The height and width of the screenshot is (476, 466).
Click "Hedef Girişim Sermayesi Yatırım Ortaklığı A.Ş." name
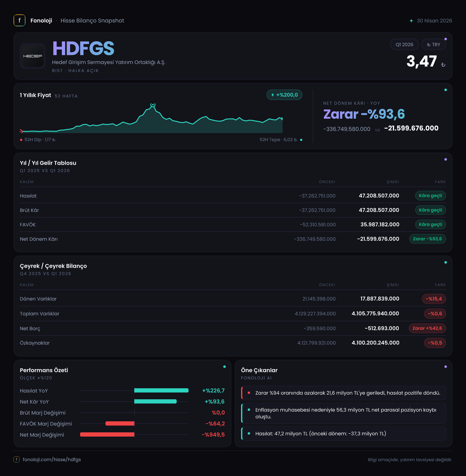(x=109, y=63)
